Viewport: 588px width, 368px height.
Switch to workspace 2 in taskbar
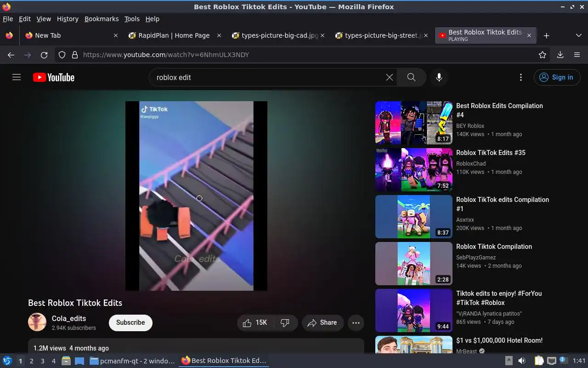[31, 361]
